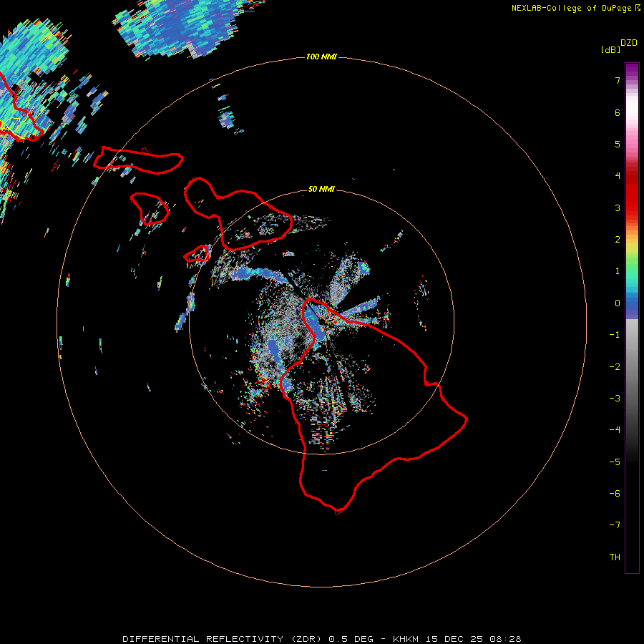Viewport: 644px width, 644px height.
Task: Click the small Kahoolawe island outline
Action: [x=197, y=253]
